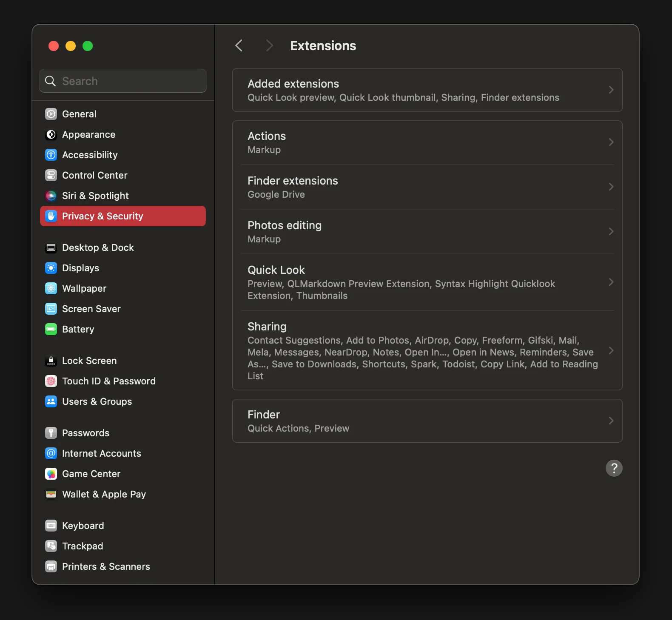
Task: Click the Siri & Spotlight icon
Action: 51,196
